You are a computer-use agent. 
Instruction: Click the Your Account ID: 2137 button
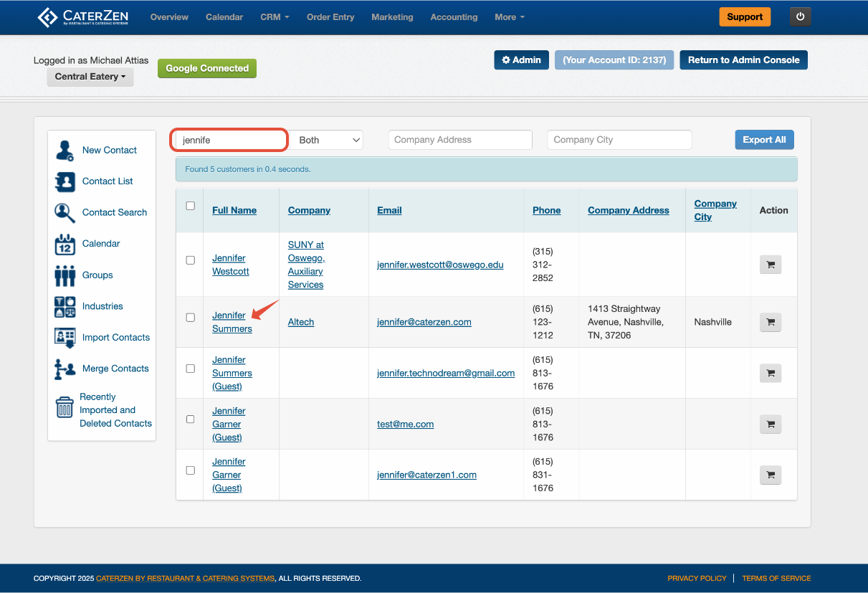[615, 60]
